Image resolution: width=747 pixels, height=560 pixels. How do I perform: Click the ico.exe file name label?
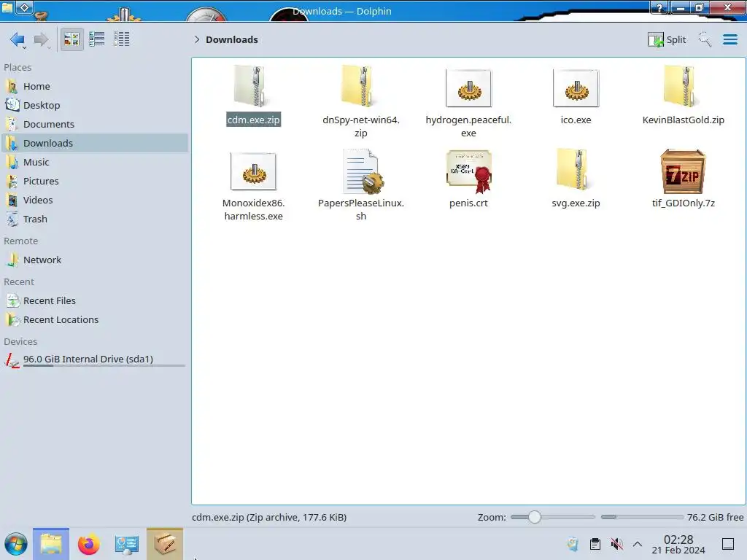(x=576, y=120)
